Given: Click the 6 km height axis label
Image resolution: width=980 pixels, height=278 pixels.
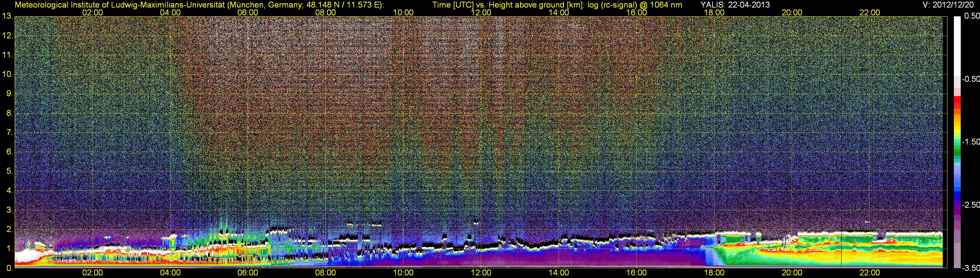Looking at the screenshot, I should (x=9, y=151).
